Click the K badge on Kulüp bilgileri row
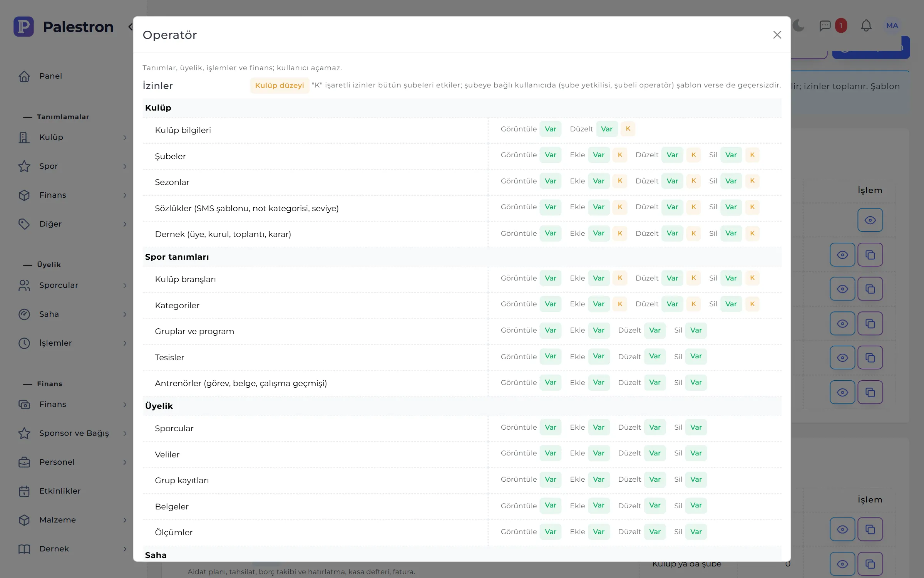The image size is (924, 578). click(628, 129)
